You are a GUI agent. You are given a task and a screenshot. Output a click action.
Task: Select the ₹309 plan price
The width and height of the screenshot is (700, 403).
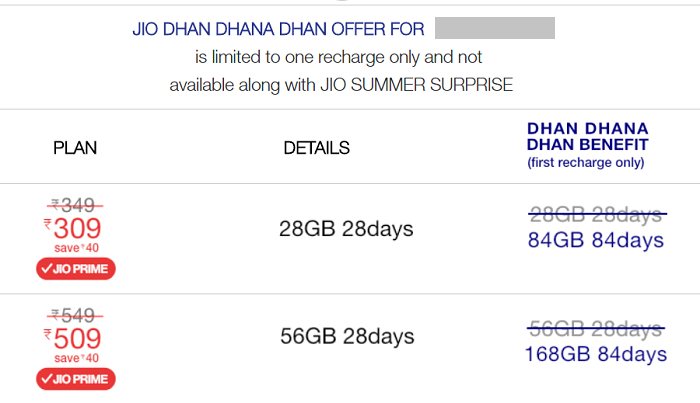tap(73, 229)
